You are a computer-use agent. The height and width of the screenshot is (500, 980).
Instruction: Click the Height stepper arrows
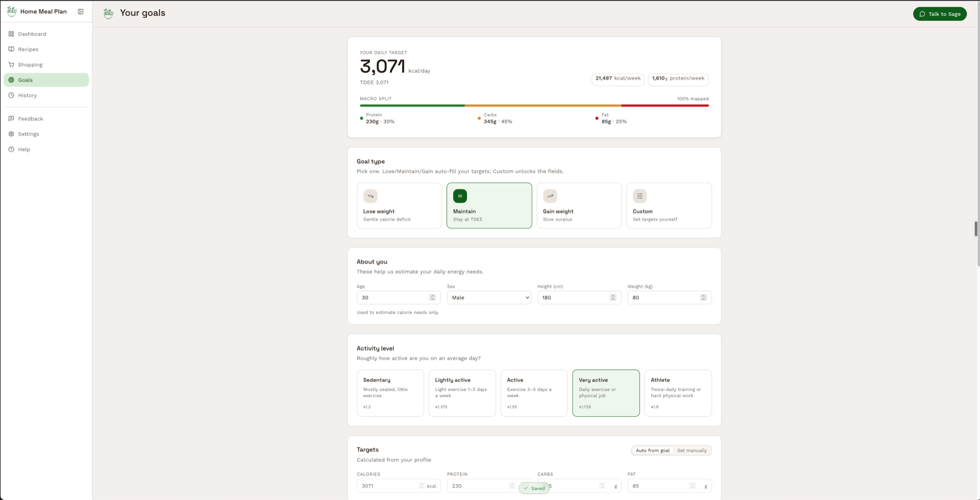tap(613, 297)
